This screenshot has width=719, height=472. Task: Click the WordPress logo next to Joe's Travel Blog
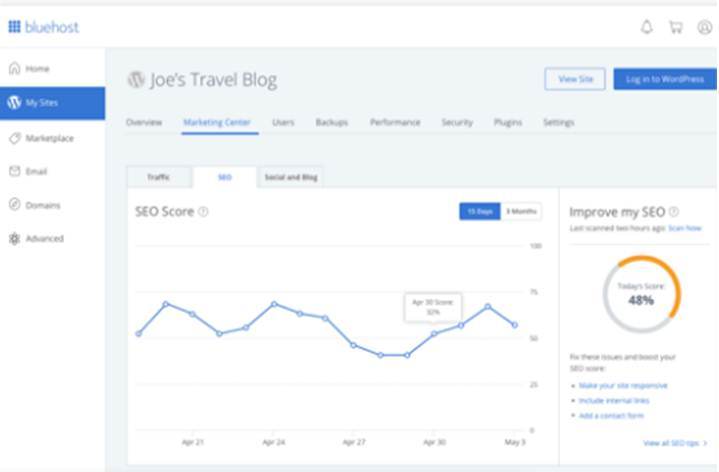(x=136, y=79)
